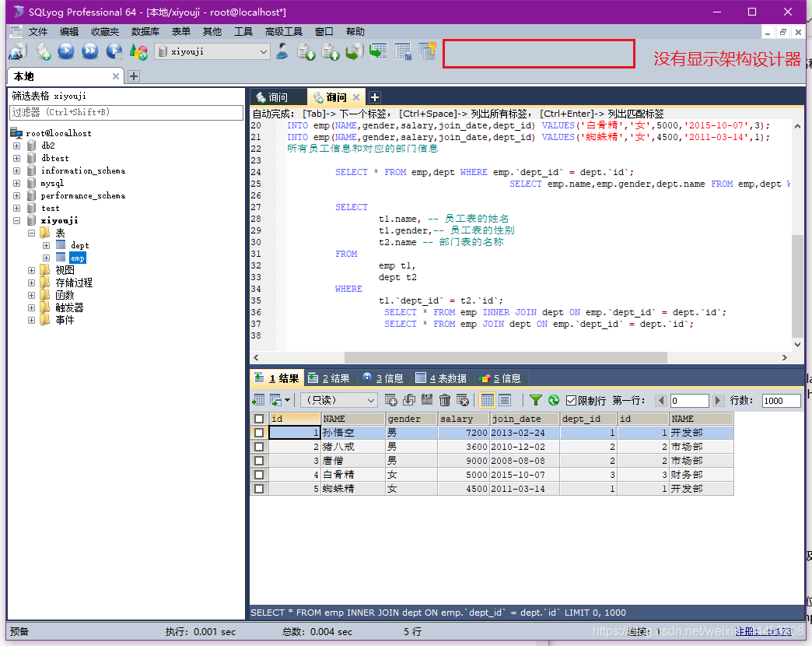Check the row checkbox for 白骨精
This screenshot has width=812, height=646.
tap(259, 475)
